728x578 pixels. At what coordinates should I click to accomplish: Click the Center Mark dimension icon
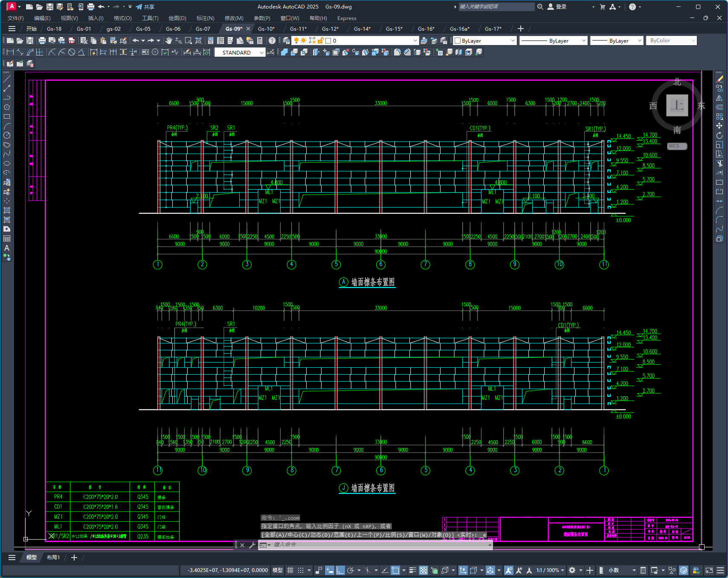155,52
